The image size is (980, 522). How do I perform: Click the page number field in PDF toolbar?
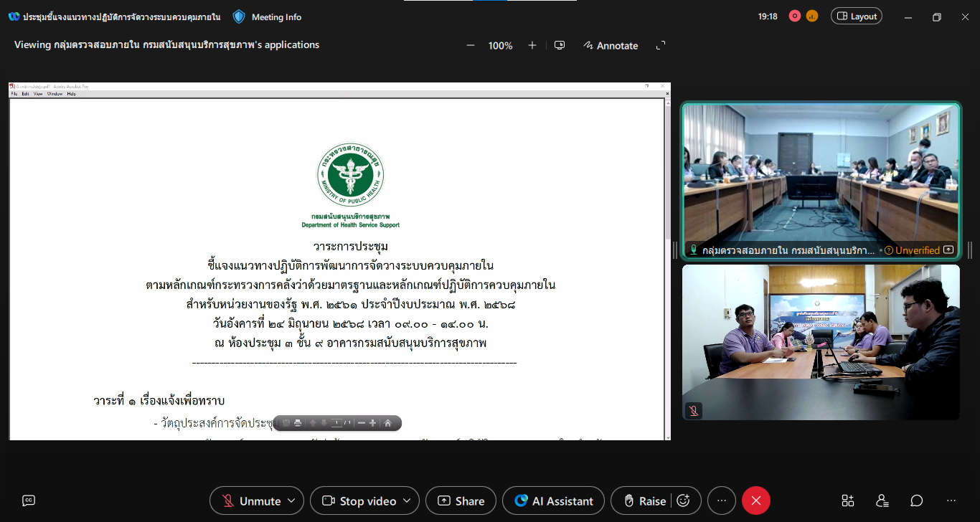337,423
